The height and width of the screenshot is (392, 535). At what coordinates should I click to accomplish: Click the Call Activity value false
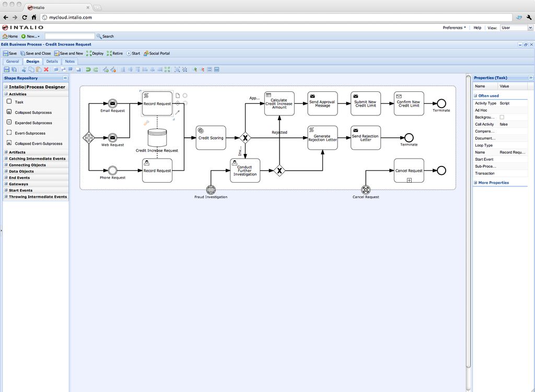[x=504, y=124]
